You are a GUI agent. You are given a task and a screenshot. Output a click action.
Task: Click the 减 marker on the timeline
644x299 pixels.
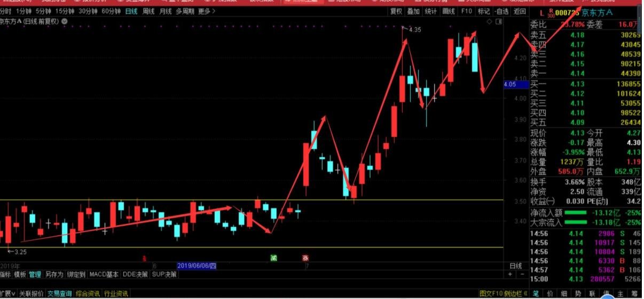(274, 258)
